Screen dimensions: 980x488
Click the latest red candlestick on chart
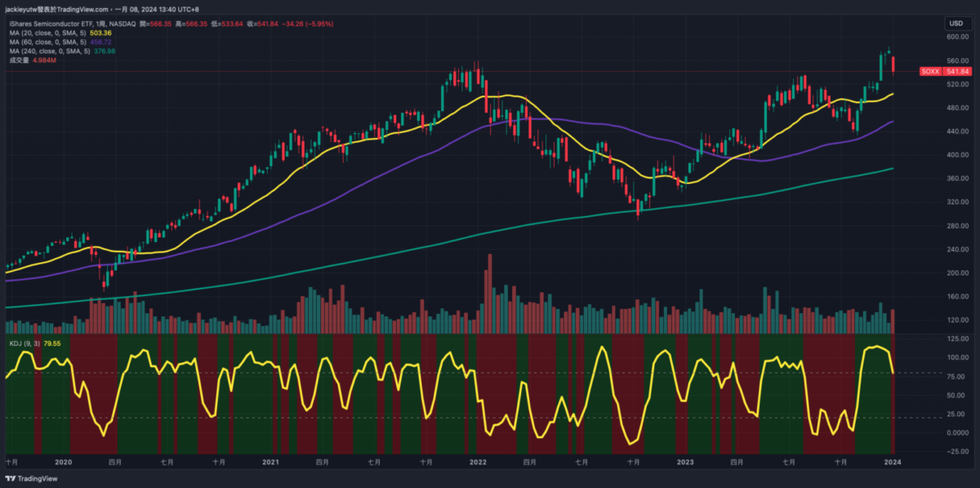893,65
